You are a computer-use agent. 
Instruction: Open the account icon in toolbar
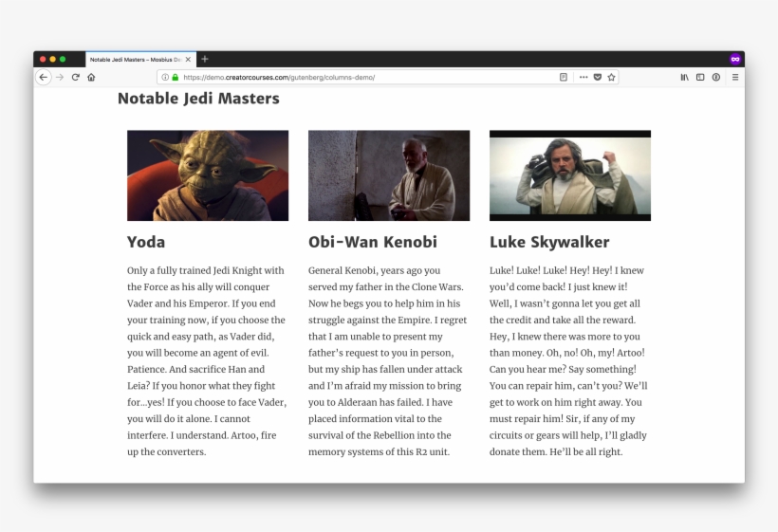716,78
